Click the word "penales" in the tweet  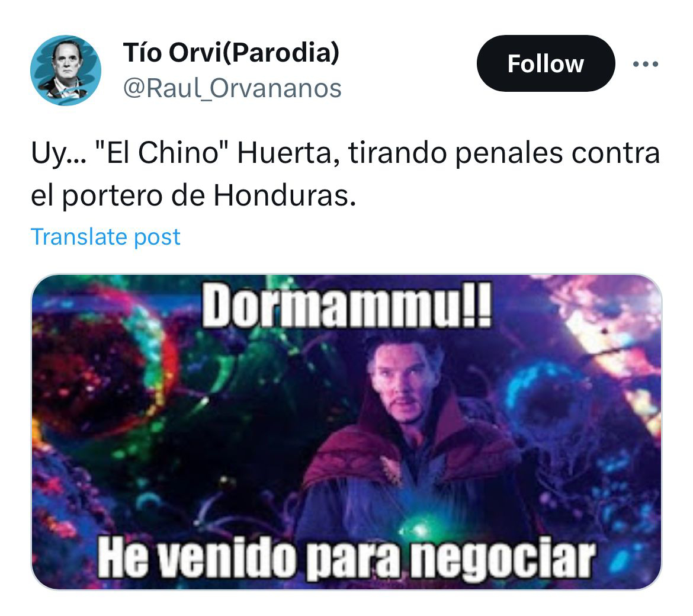point(509,154)
